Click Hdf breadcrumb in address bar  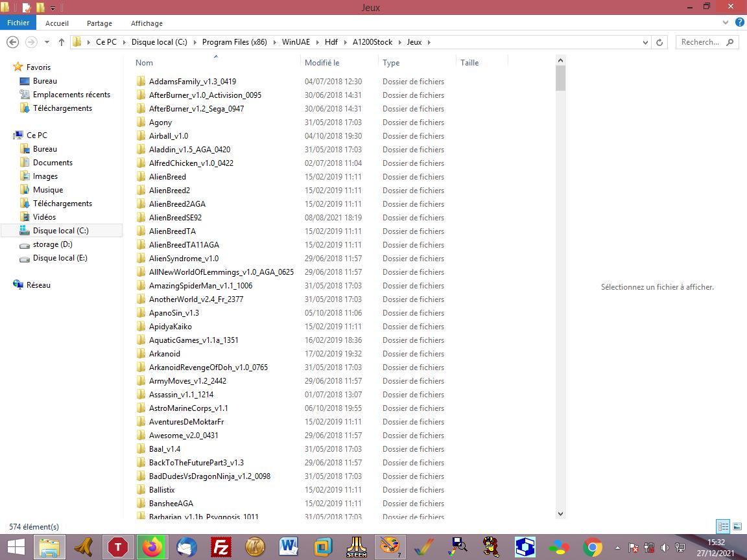[x=331, y=42]
